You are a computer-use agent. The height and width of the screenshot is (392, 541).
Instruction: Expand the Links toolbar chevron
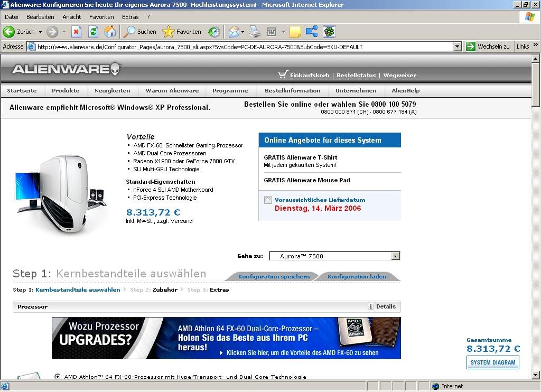pyautogui.click(x=536, y=44)
